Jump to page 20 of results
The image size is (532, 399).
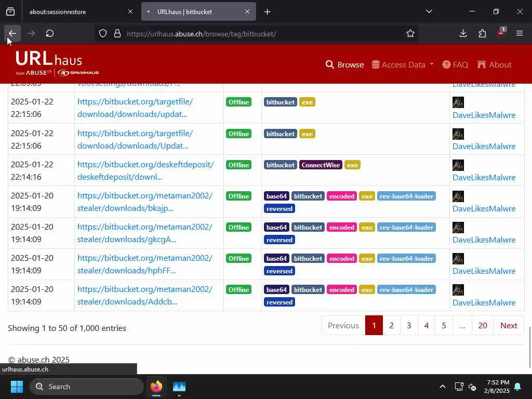coord(483,325)
